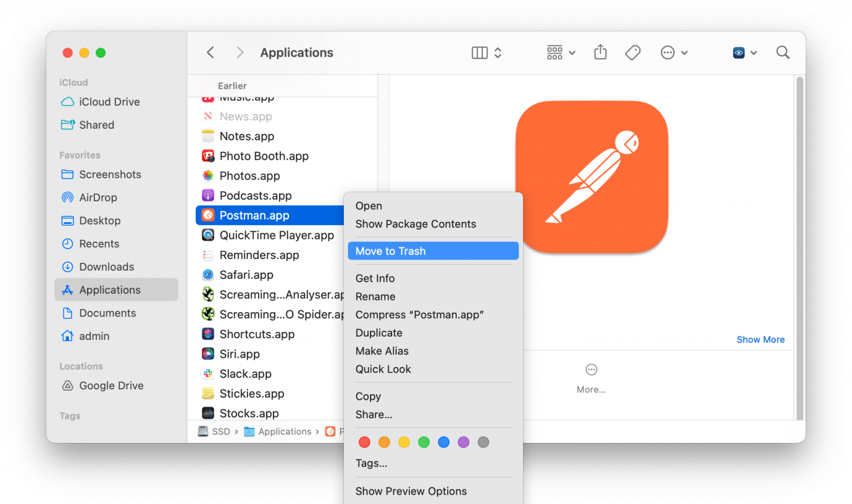The width and height of the screenshot is (852, 504).
Task: Click Applications in the path bar breadcrumb
Action: 285,431
